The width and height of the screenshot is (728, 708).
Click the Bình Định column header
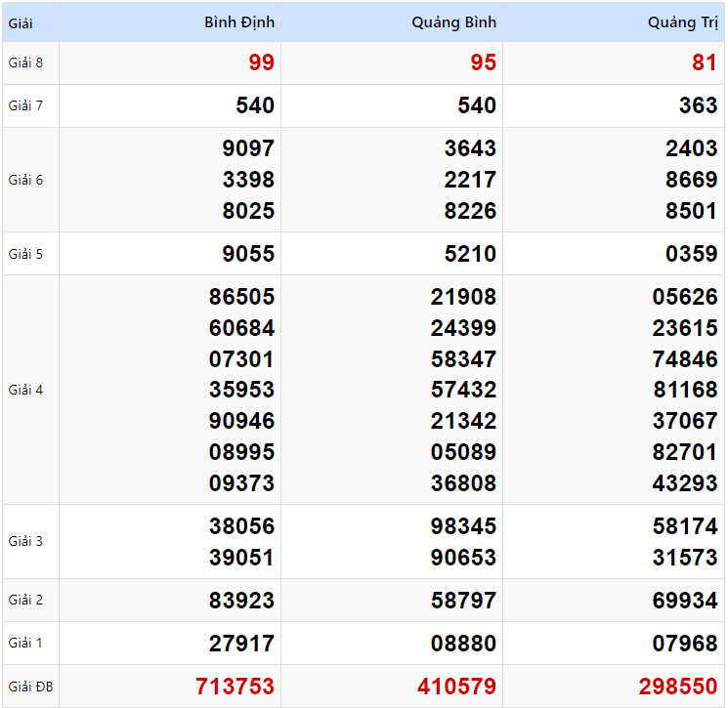click(239, 21)
